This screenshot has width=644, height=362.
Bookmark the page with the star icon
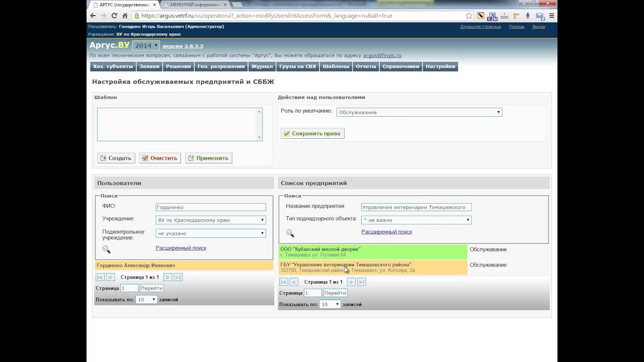click(469, 16)
